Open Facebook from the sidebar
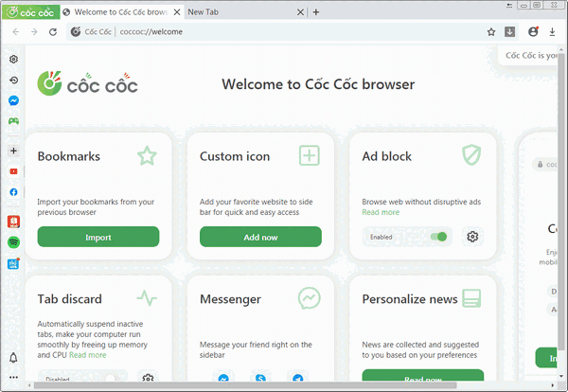This screenshot has width=568, height=392. pyautogui.click(x=14, y=192)
